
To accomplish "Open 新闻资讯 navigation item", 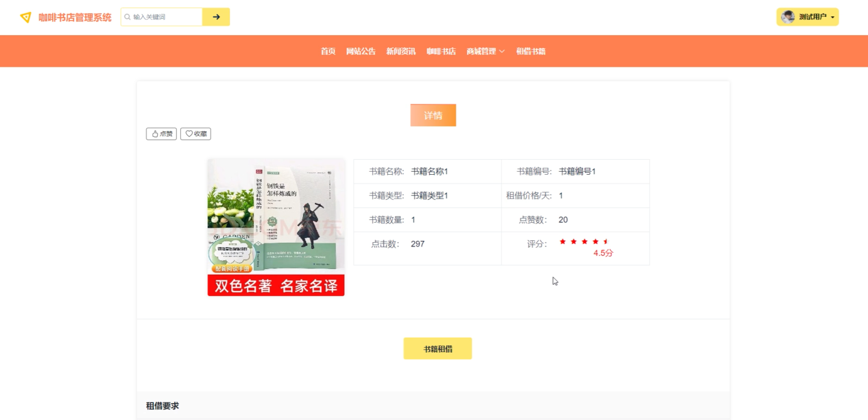I will (401, 52).
